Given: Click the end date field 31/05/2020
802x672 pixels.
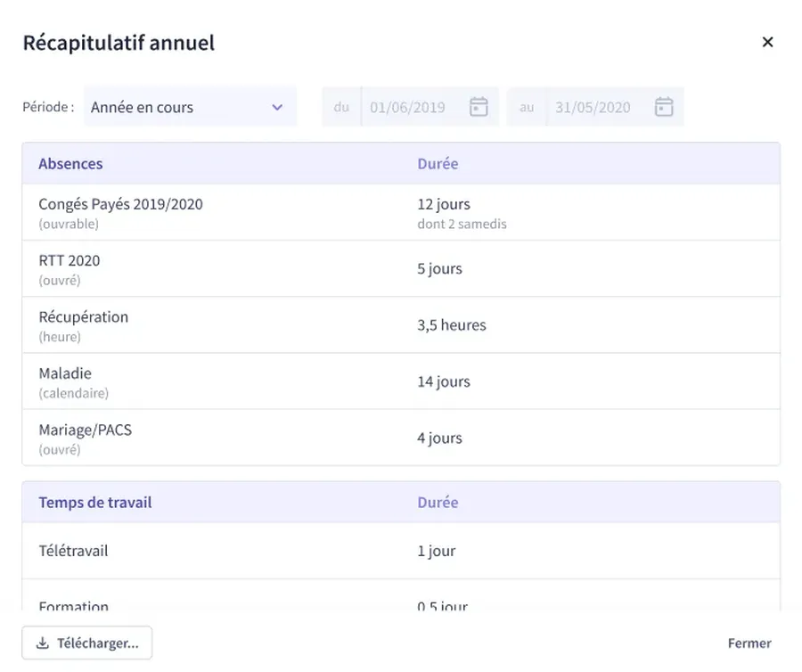Looking at the screenshot, I should [x=593, y=107].
